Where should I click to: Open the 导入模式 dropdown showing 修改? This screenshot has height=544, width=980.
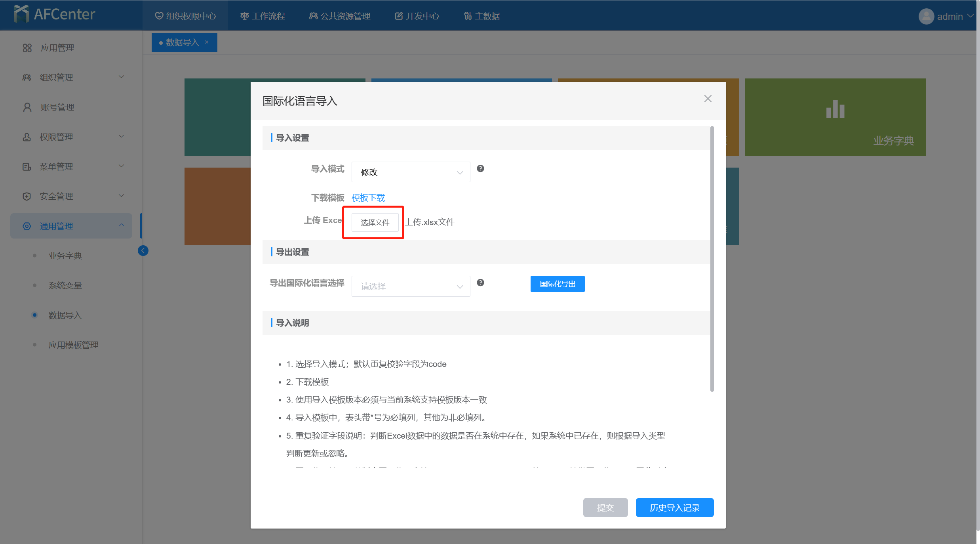pos(411,172)
